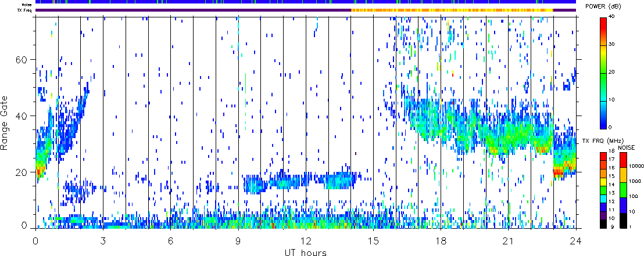Click the "18" tick on the UT hours axis
The height and width of the screenshot is (256, 644).
click(441, 240)
